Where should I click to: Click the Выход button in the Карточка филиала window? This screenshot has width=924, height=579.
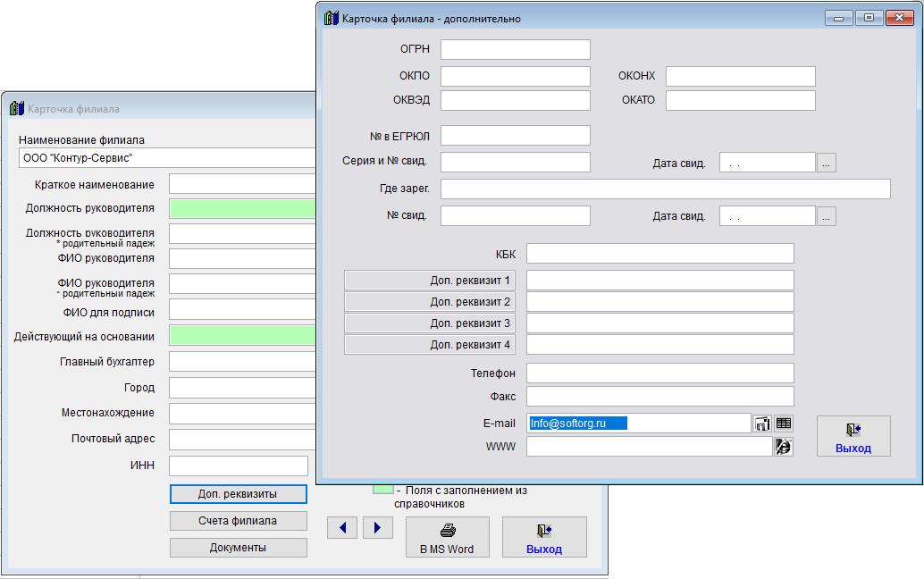coord(544,537)
